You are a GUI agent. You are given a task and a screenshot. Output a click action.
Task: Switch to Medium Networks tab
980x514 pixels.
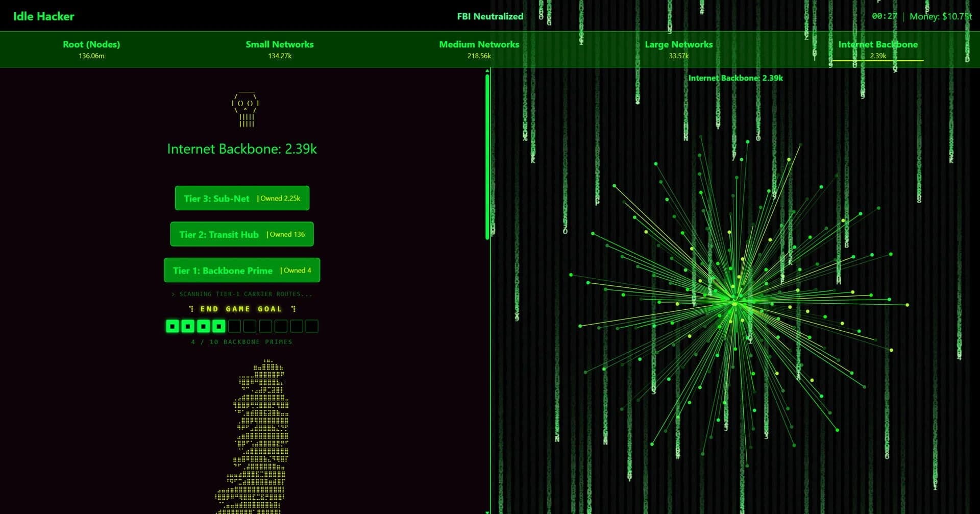pyautogui.click(x=479, y=49)
